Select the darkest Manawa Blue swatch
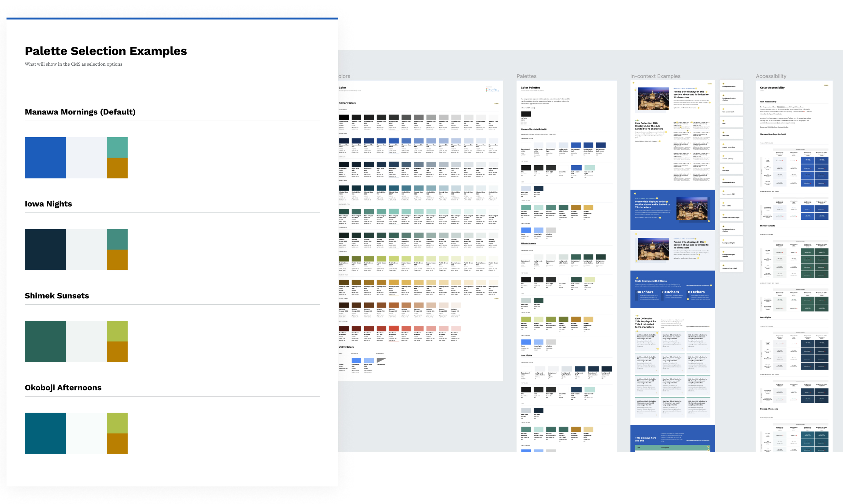843x504 pixels. (344, 141)
